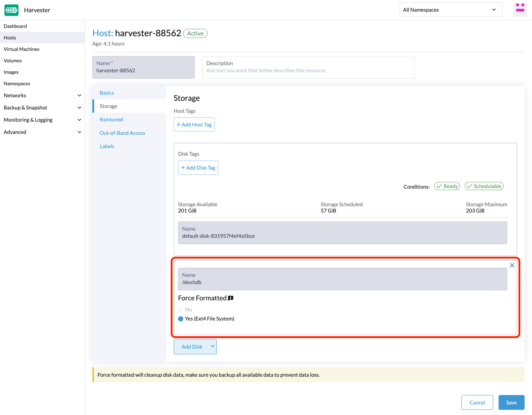This screenshot has height=415, width=532.
Task: Click the Networks expand arrow
Action: tap(79, 95)
